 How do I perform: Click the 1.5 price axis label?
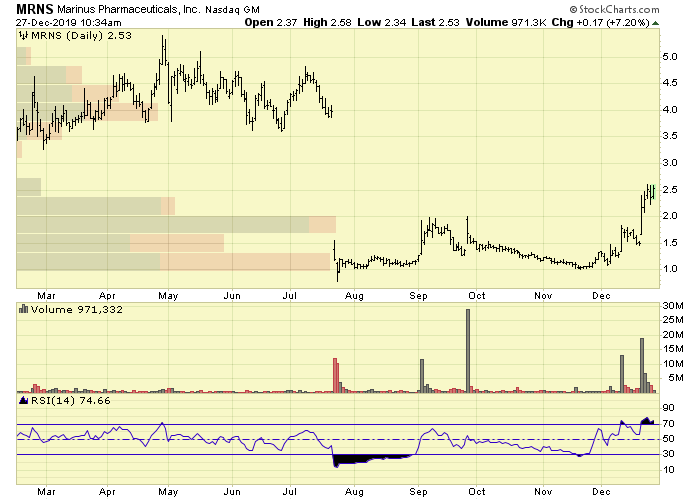(x=670, y=243)
